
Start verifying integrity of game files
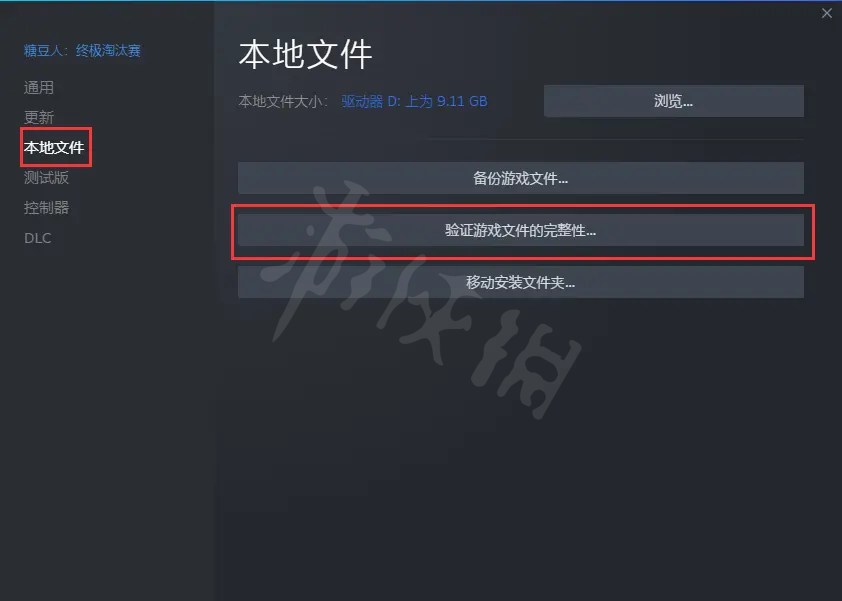(x=520, y=230)
